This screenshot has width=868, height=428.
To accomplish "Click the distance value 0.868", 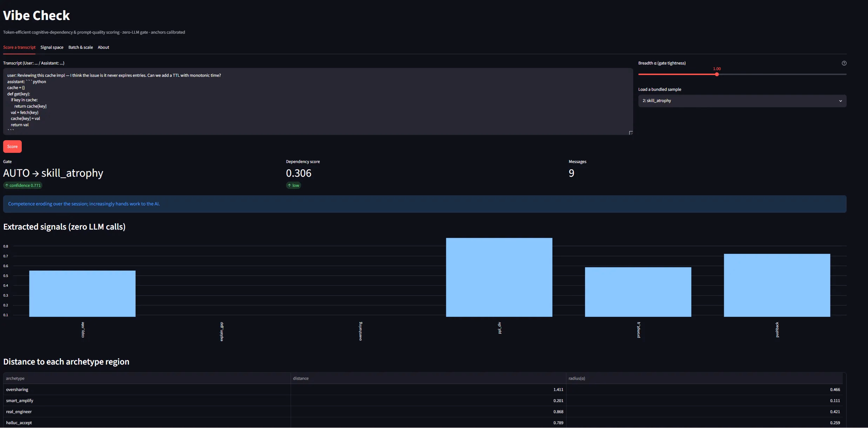I will (558, 412).
